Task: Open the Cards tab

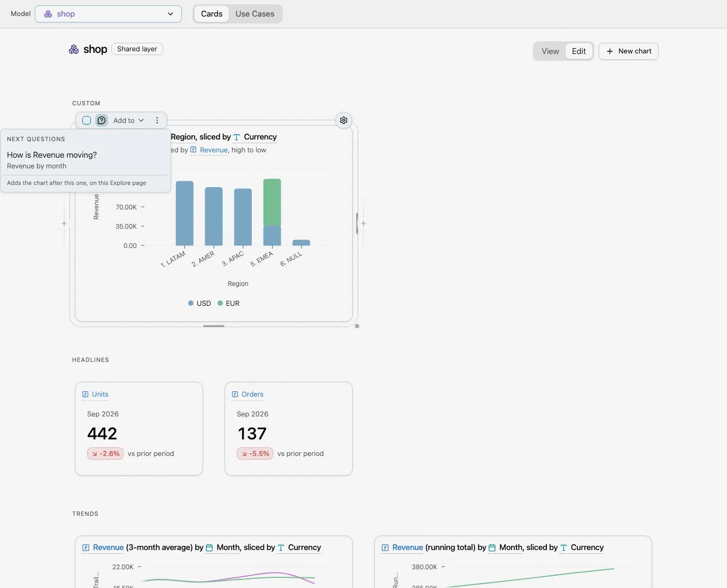Action: pos(212,14)
